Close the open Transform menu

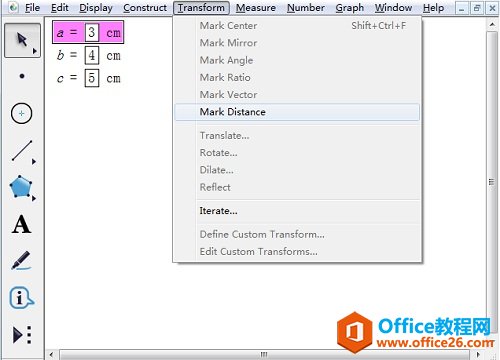[x=201, y=8]
